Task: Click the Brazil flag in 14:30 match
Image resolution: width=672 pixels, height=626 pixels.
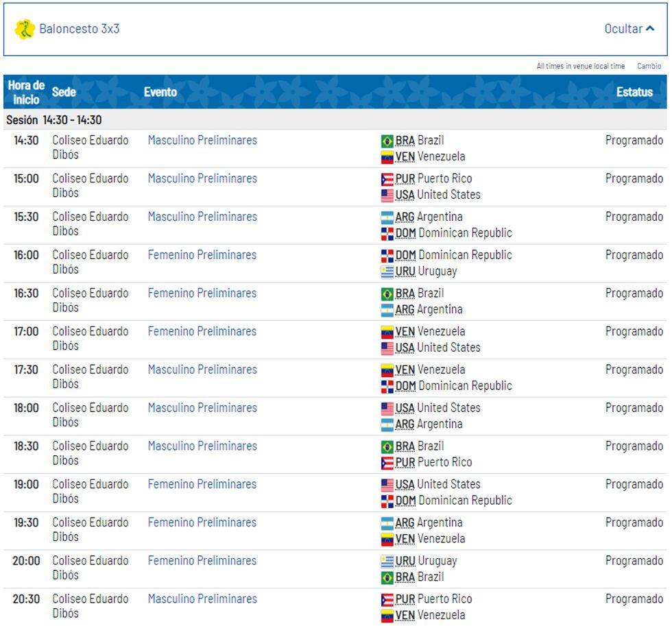Action: click(x=387, y=141)
